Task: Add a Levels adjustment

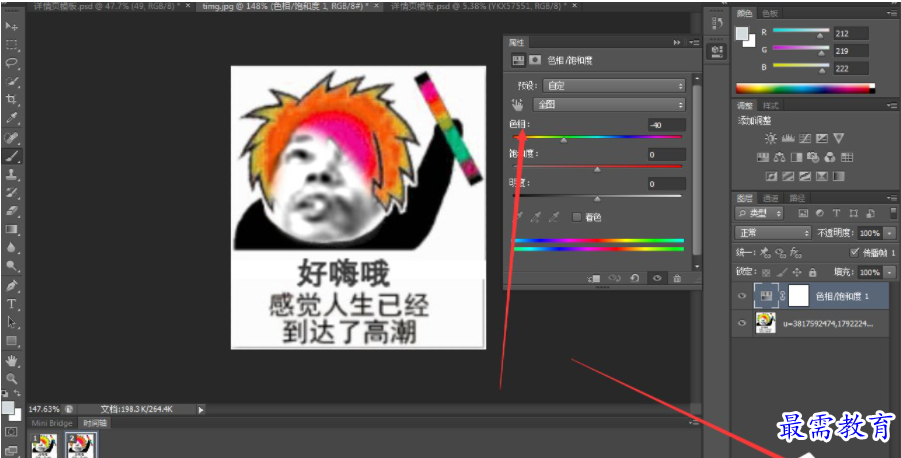Action: click(x=788, y=138)
